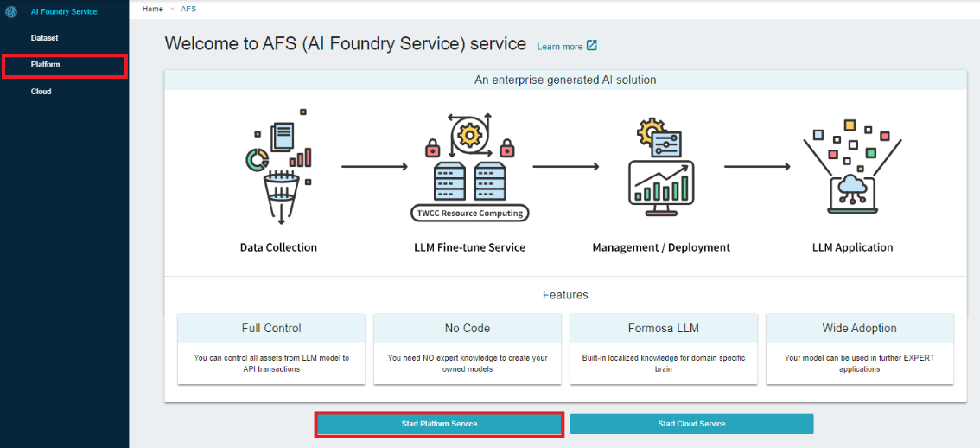
Task: Click the 'used in further EXPERT applications' description
Action: pos(860,363)
